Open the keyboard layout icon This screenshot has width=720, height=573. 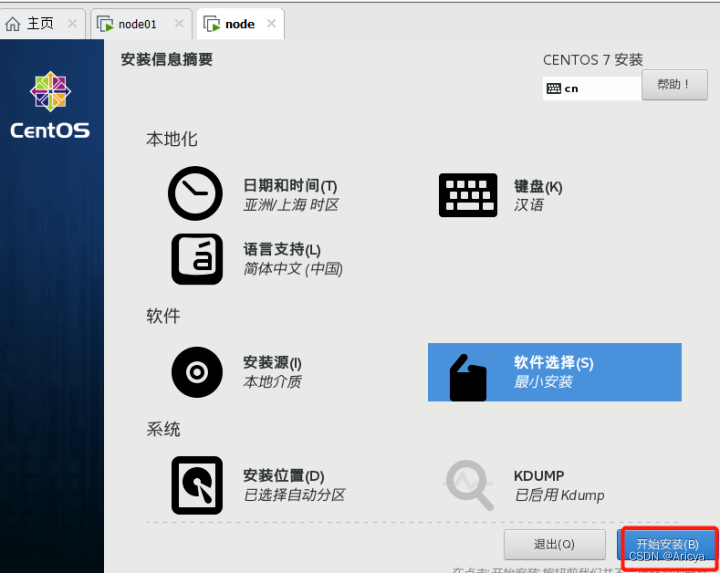click(468, 195)
